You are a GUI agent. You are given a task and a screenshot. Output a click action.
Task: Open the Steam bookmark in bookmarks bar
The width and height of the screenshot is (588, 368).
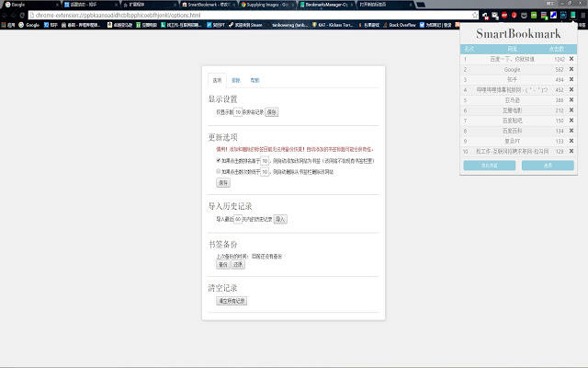[x=245, y=25]
